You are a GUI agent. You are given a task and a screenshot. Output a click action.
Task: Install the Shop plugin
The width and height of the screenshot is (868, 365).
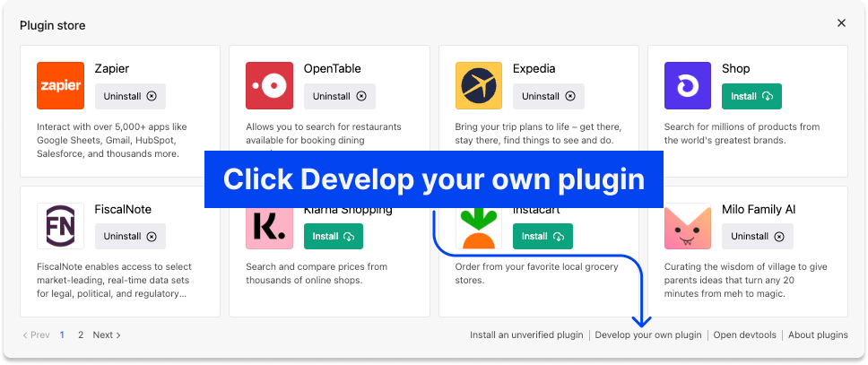click(751, 96)
